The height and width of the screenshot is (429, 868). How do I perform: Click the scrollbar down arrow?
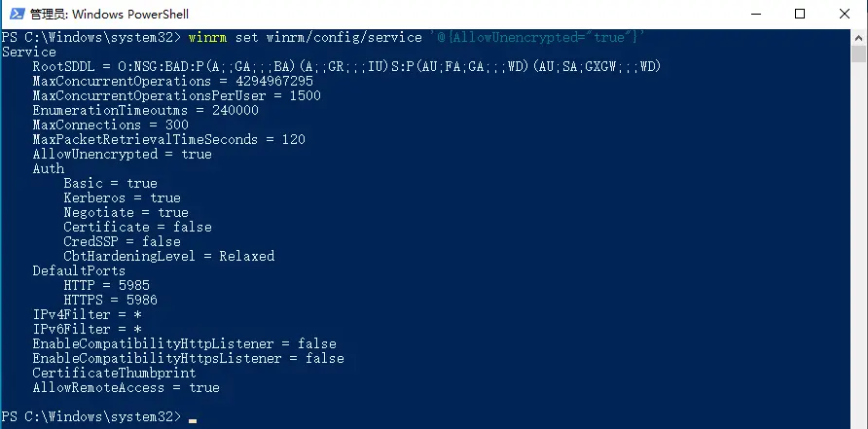point(859,420)
